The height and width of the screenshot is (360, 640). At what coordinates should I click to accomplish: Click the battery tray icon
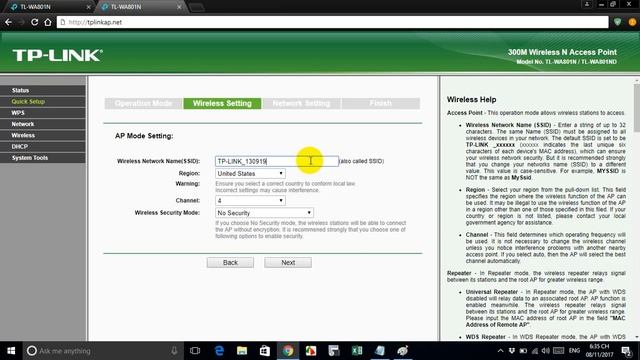(x=523, y=351)
